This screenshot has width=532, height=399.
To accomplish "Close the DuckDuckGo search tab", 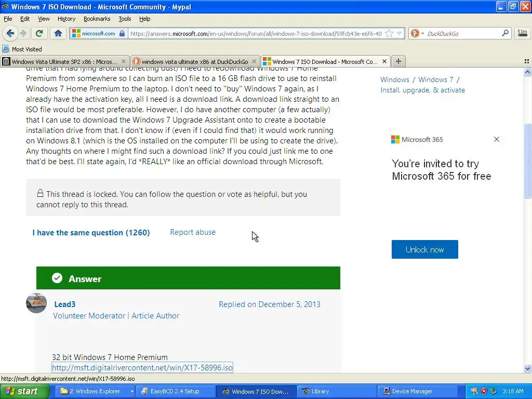I will pyautogui.click(x=254, y=61).
